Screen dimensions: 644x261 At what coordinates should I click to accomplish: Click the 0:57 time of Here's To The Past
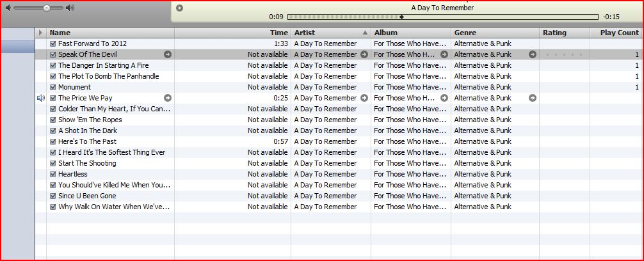(281, 141)
